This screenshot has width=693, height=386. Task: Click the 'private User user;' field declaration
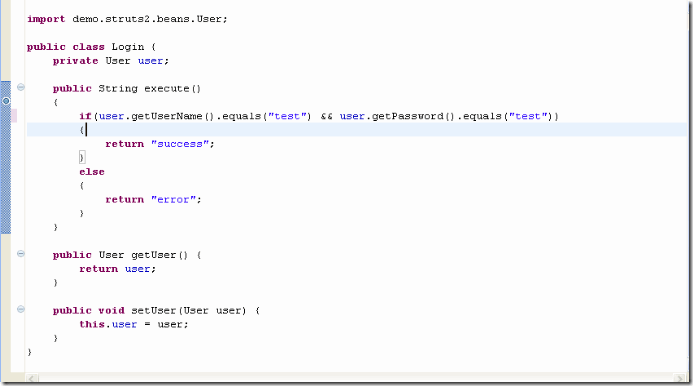coord(111,61)
